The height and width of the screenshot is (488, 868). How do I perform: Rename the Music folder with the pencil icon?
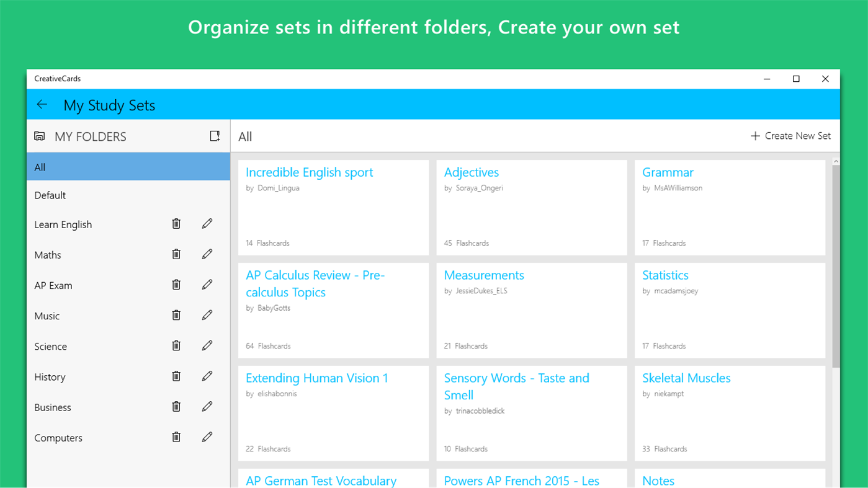point(207,314)
